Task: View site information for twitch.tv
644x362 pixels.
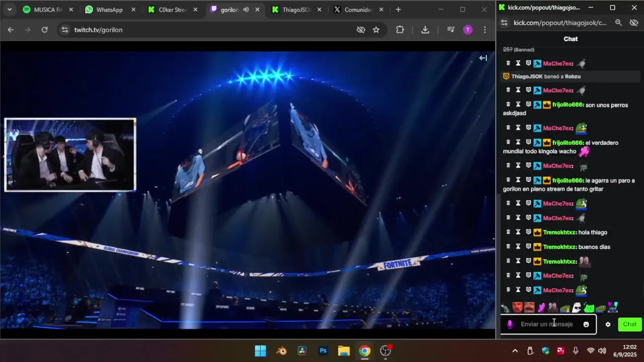Action: (64, 30)
